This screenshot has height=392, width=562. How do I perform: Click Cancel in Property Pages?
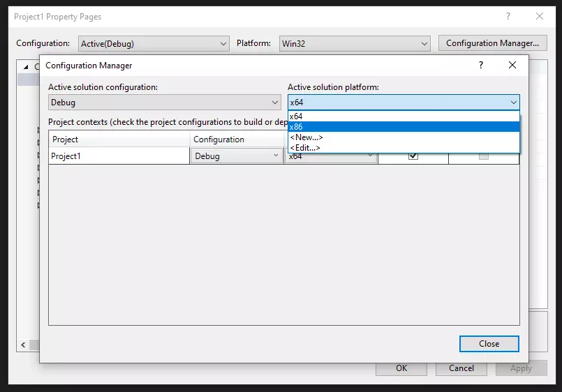[x=461, y=368]
